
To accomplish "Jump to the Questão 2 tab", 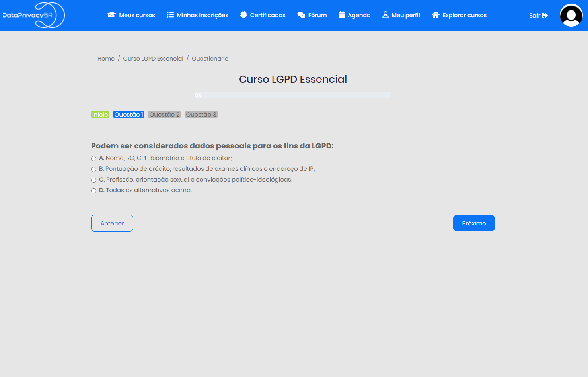I will pyautogui.click(x=164, y=115).
